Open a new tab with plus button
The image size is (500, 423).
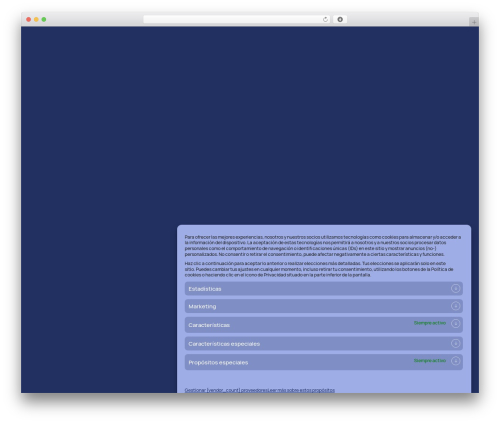[x=474, y=22]
